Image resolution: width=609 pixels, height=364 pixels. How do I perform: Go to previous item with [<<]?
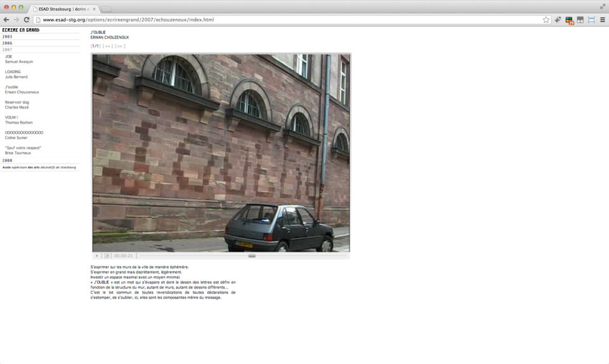pos(108,46)
